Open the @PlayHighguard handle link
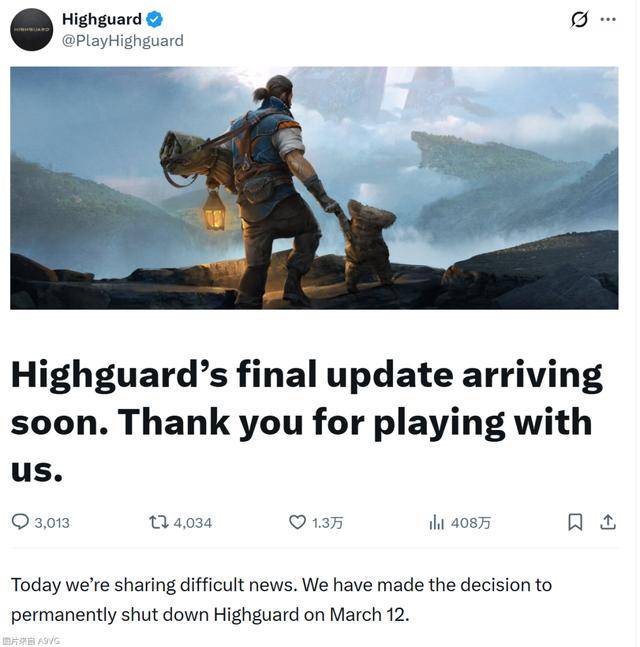Viewport: 640px width, 647px height. pyautogui.click(x=123, y=41)
